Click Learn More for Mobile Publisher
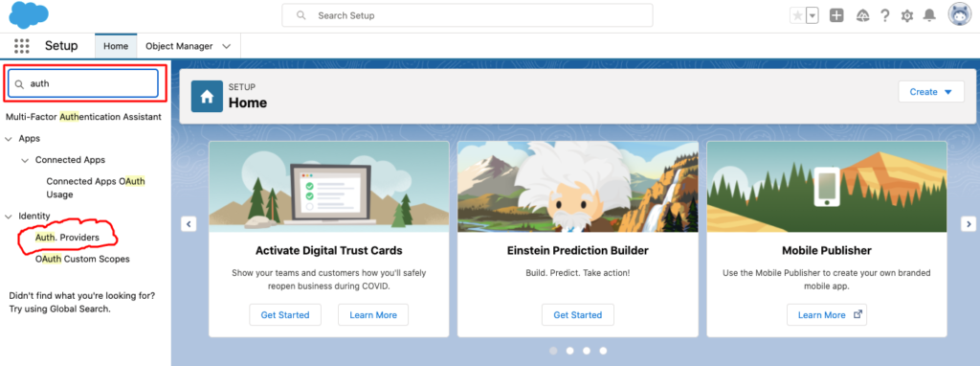The width and height of the screenshot is (980, 366). (826, 314)
